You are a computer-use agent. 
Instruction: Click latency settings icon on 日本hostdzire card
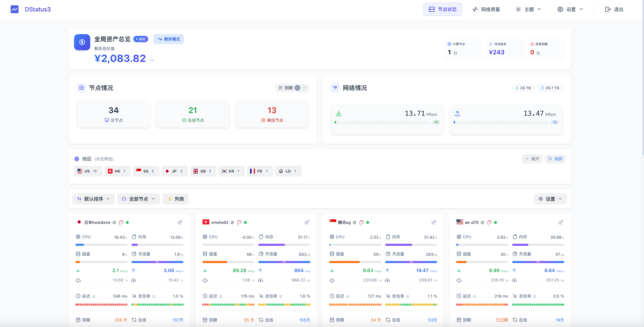tap(94, 296)
